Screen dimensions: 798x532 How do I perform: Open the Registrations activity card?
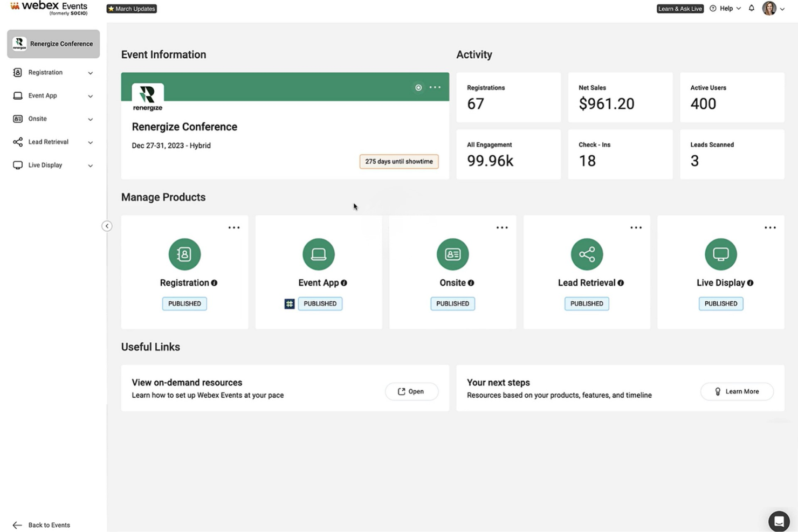click(x=508, y=98)
